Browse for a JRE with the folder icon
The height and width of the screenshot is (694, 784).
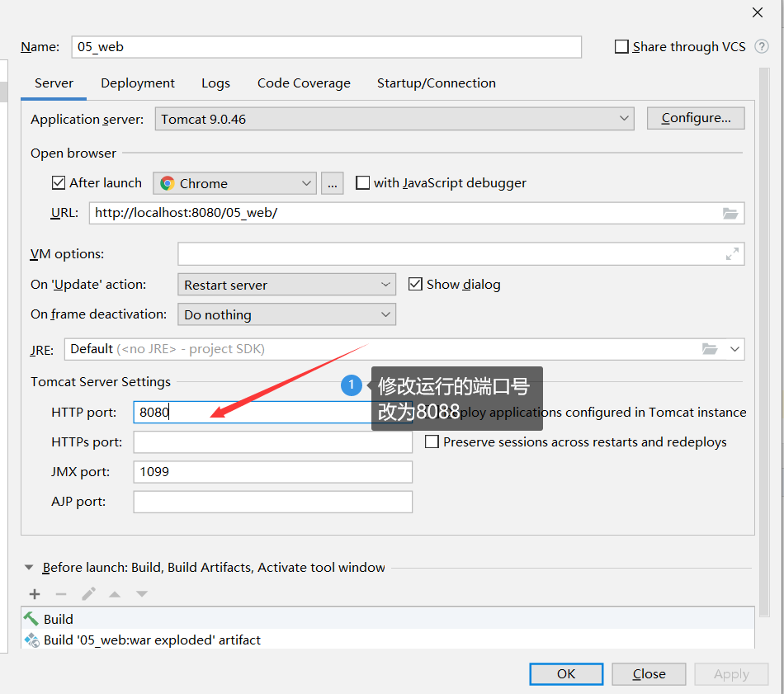point(710,348)
